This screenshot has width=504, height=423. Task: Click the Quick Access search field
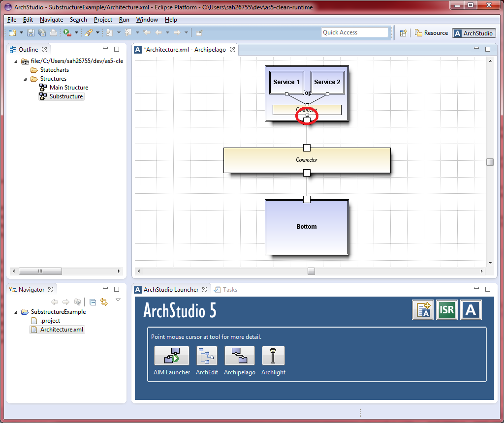coord(354,32)
